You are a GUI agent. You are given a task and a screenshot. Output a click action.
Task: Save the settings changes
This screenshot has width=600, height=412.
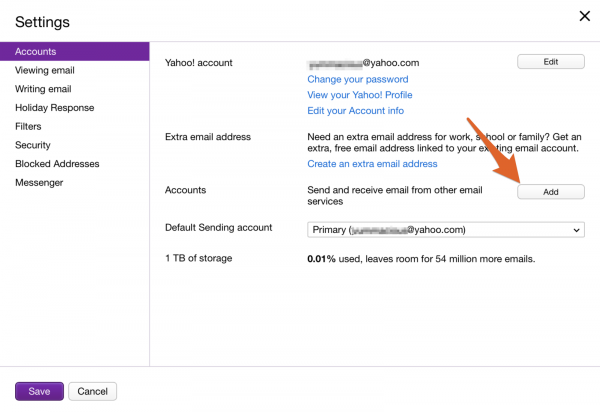click(x=39, y=391)
